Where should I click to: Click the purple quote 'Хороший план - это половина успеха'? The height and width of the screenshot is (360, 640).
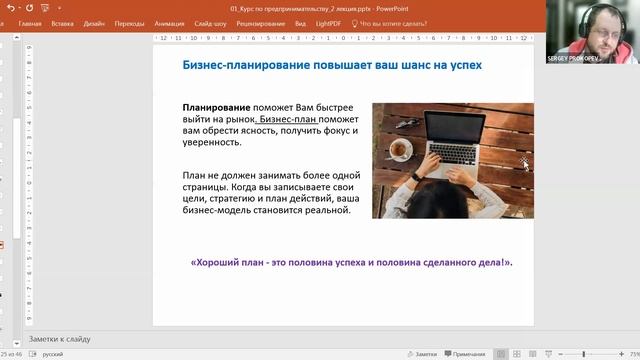pos(351,262)
